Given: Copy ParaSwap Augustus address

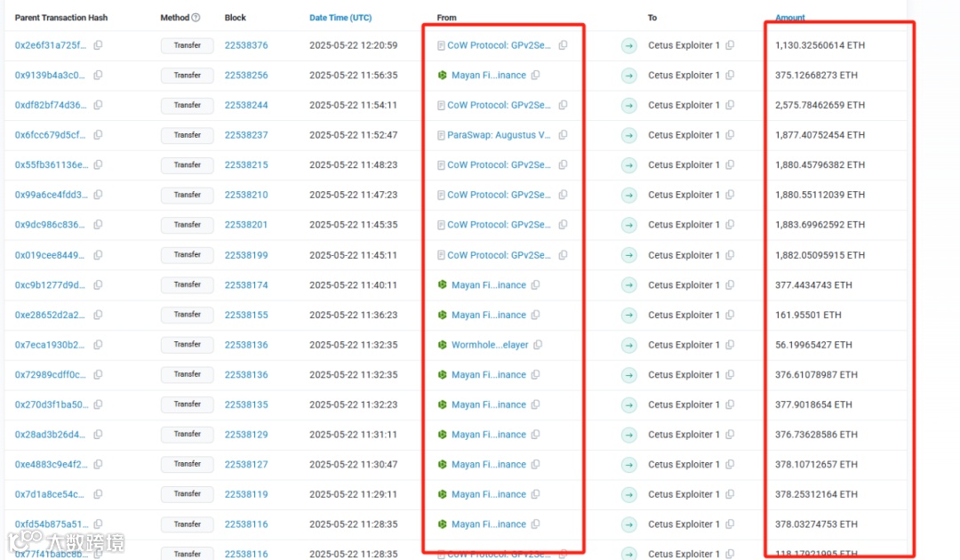Looking at the screenshot, I should [x=564, y=134].
